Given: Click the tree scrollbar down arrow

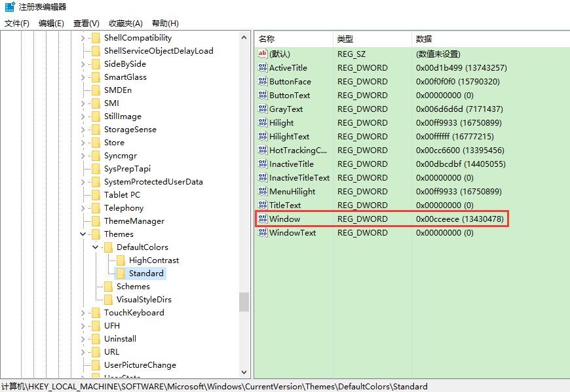Looking at the screenshot, I should click(244, 372).
